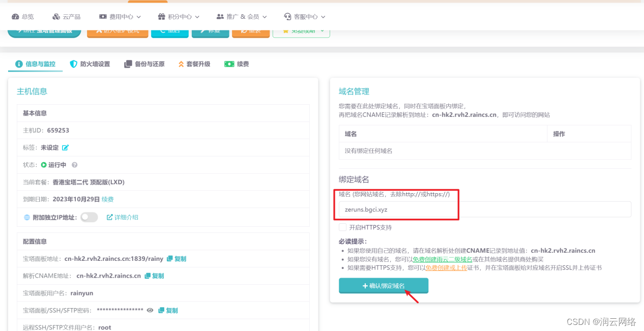Click 续费 link beside the expiry date
This screenshot has height=331, width=644.
[x=107, y=199]
